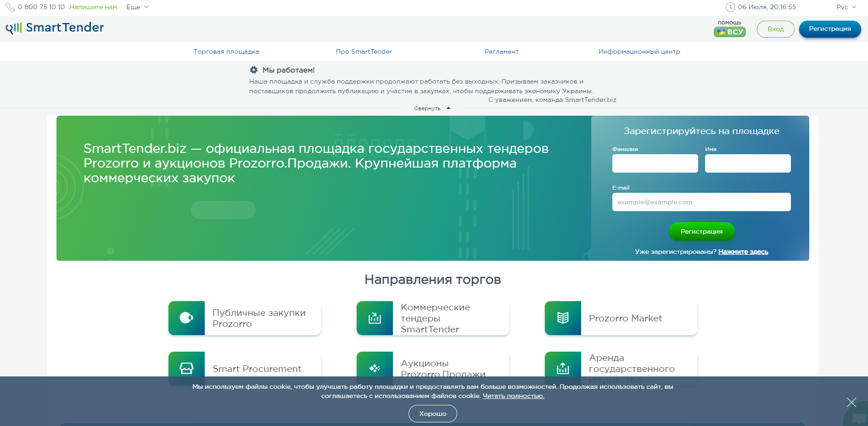Accept cookies with Хорошо button
Screen dimensions: 868x426
(x=433, y=414)
